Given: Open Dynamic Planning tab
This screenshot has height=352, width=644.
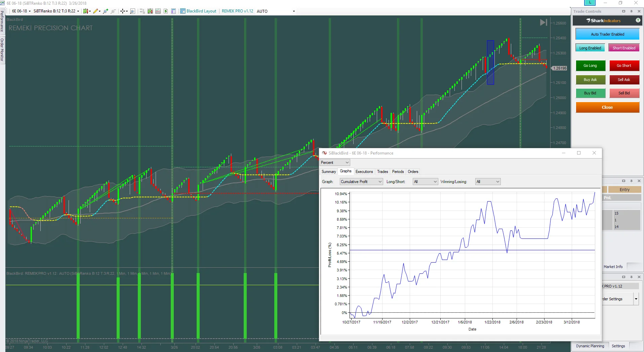Looking at the screenshot, I should tap(590, 346).
